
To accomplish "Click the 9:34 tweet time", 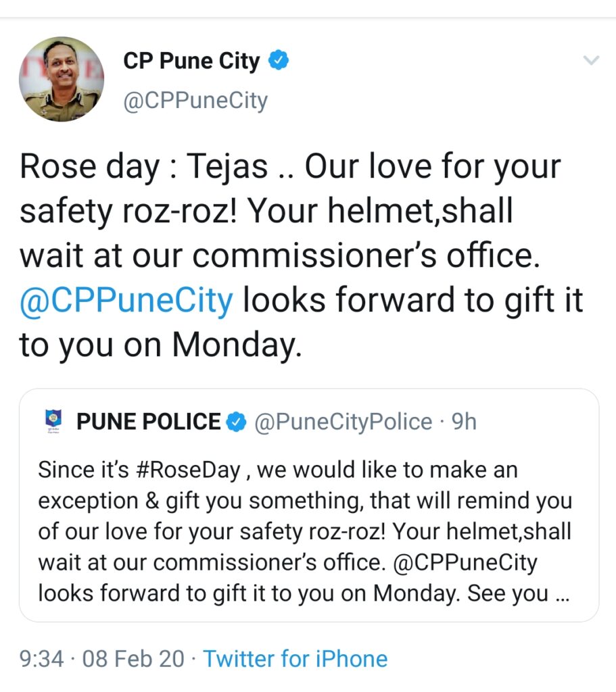I will pos(41,659).
